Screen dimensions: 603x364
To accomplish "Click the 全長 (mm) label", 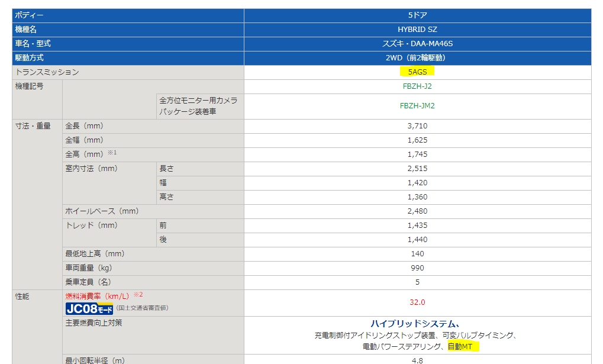I will (84, 126).
